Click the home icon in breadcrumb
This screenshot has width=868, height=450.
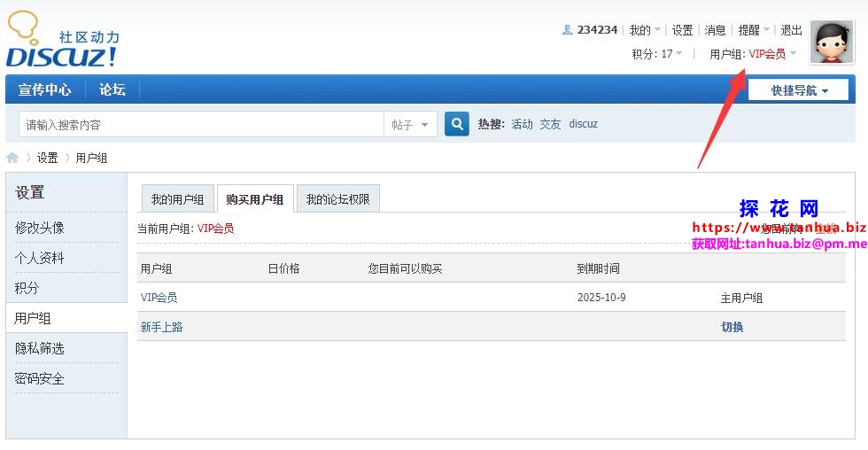click(12, 158)
